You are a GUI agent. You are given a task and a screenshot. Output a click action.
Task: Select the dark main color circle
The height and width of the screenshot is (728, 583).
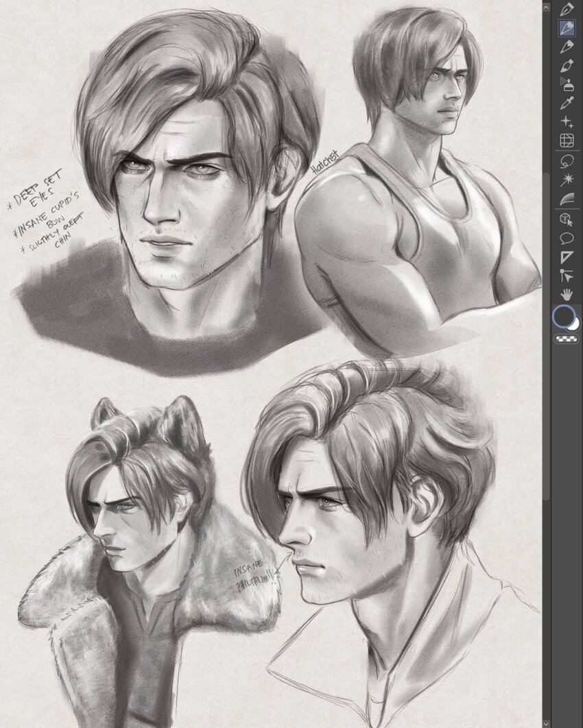click(564, 317)
